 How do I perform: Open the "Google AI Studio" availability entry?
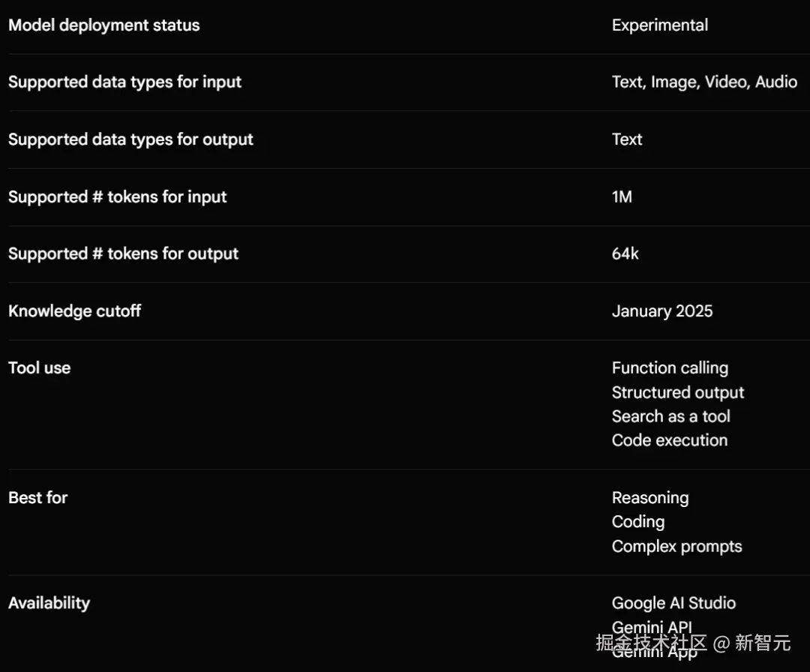673,604
